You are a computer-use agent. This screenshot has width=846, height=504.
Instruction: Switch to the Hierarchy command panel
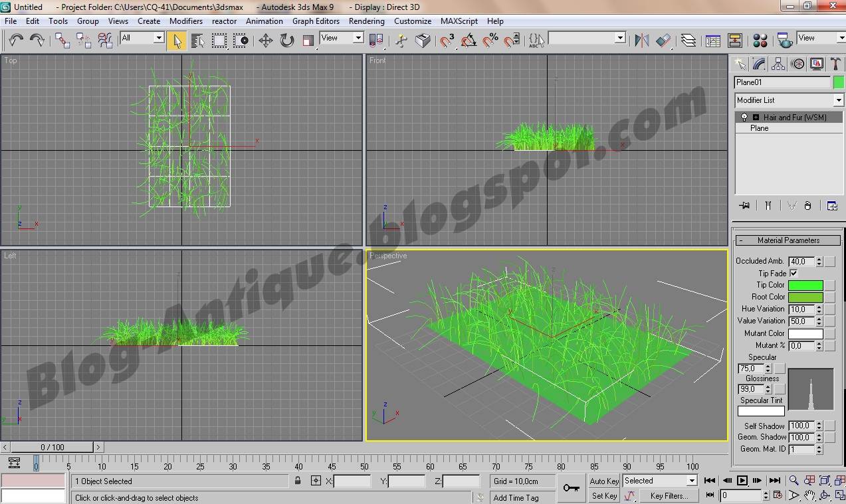[778, 63]
